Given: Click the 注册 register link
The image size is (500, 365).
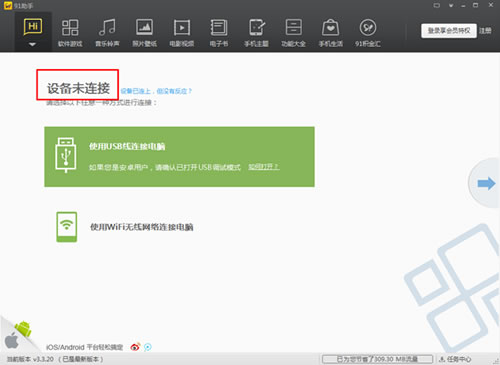Looking at the screenshot, I should [485, 31].
